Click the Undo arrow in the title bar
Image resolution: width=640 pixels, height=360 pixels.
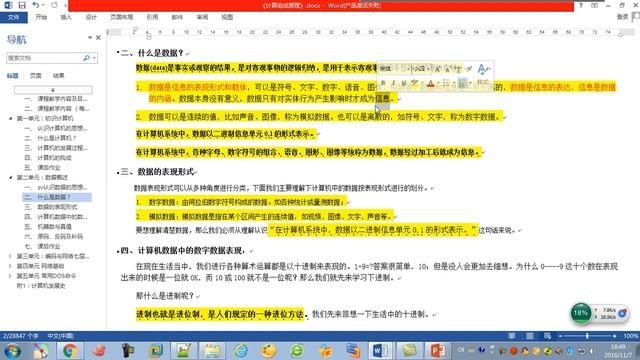(x=36, y=5)
